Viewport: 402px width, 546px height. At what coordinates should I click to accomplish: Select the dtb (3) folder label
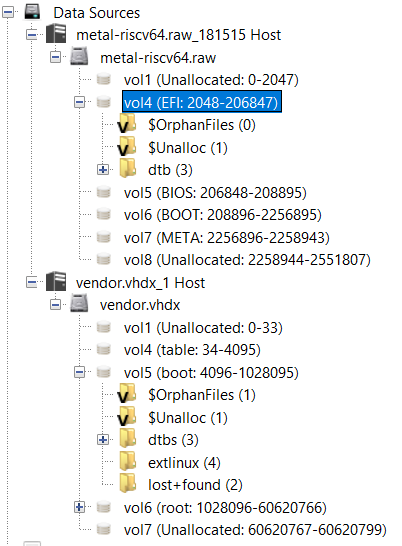[x=170, y=170]
